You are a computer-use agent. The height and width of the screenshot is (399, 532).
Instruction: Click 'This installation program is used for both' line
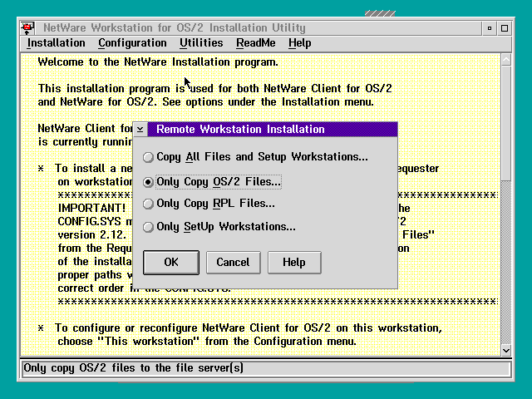tap(215, 89)
